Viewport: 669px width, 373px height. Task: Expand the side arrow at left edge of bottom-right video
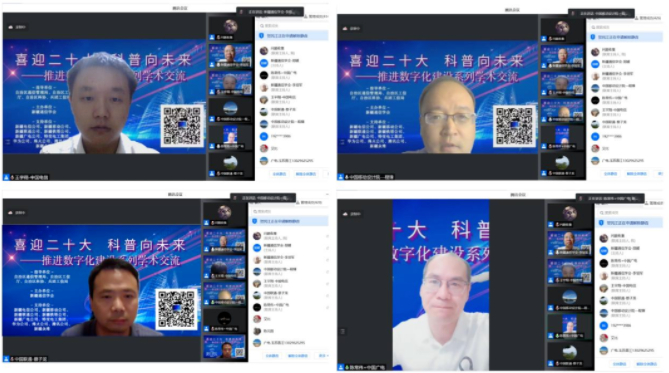[342, 331]
